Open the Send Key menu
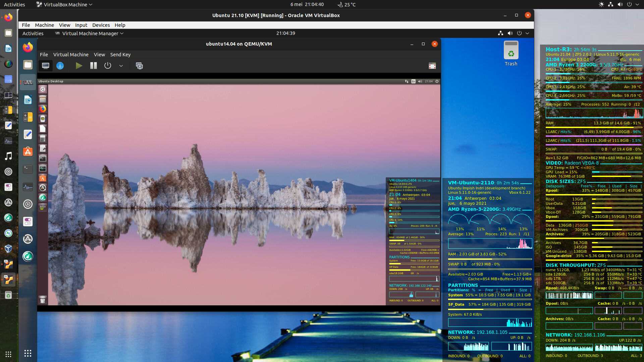The image size is (644, 362). point(120,55)
